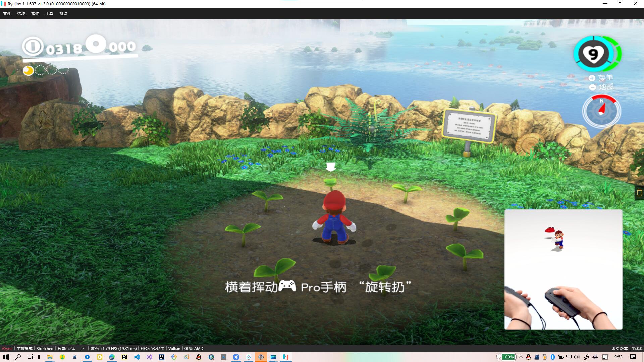Viewport: 644px width, 362px height.
Task: Expand the status bar chevron after the volume
Action: pos(82,349)
